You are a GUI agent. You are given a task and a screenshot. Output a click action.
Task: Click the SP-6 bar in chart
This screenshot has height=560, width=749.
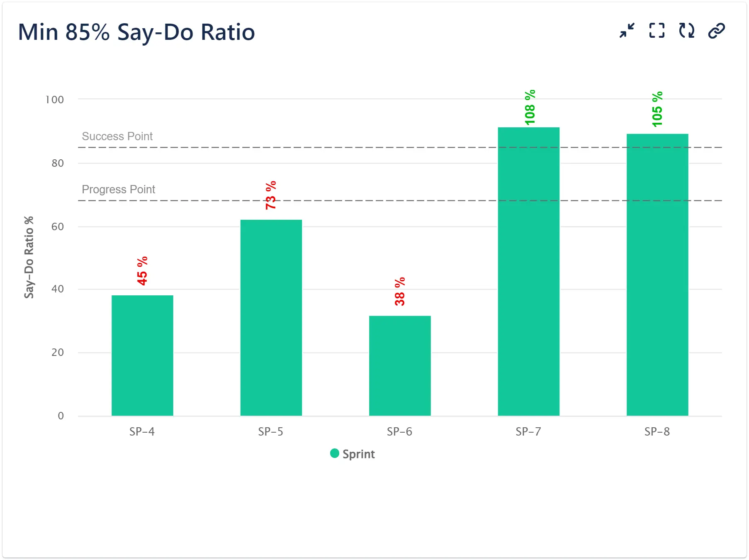point(400,365)
